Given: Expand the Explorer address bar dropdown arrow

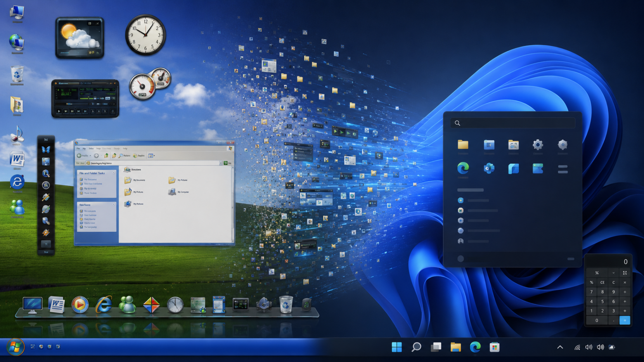Looking at the screenshot, I should click(220, 163).
